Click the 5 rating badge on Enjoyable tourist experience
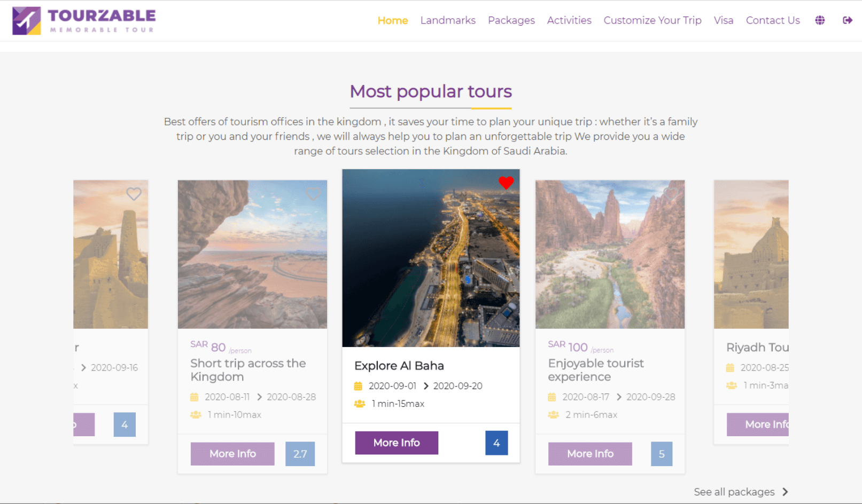862x504 pixels. (x=662, y=454)
